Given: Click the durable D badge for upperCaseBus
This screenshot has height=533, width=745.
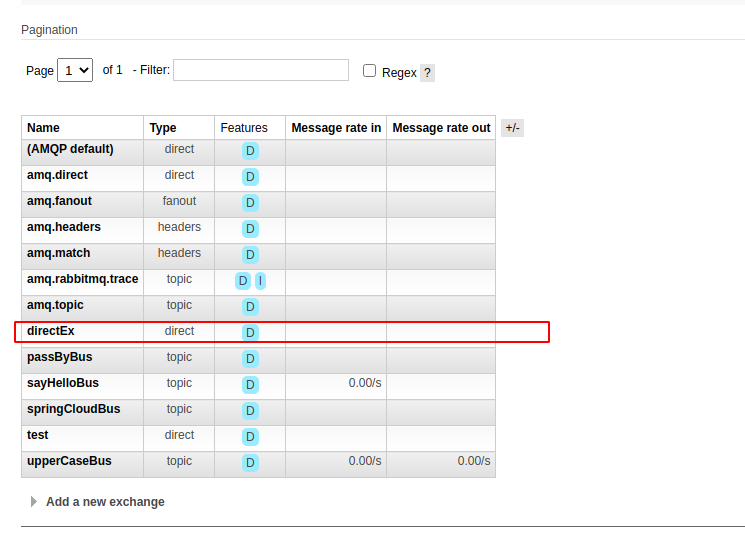Looking at the screenshot, I should tap(250, 463).
